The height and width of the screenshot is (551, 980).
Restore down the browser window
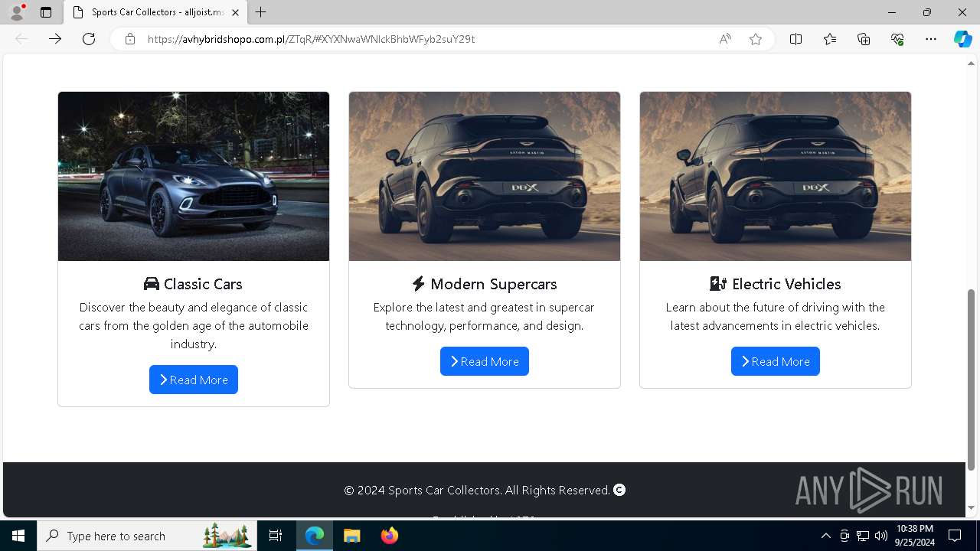pyautogui.click(x=927, y=12)
